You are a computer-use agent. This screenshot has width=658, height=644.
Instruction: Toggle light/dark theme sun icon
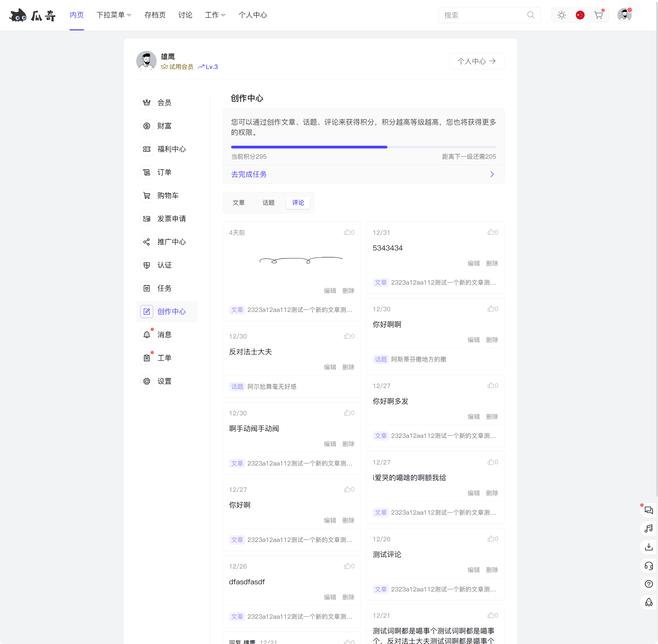point(561,15)
